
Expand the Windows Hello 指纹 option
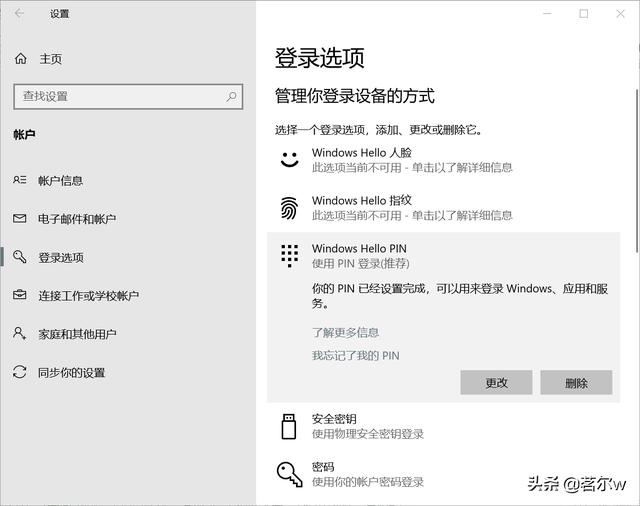(443, 208)
